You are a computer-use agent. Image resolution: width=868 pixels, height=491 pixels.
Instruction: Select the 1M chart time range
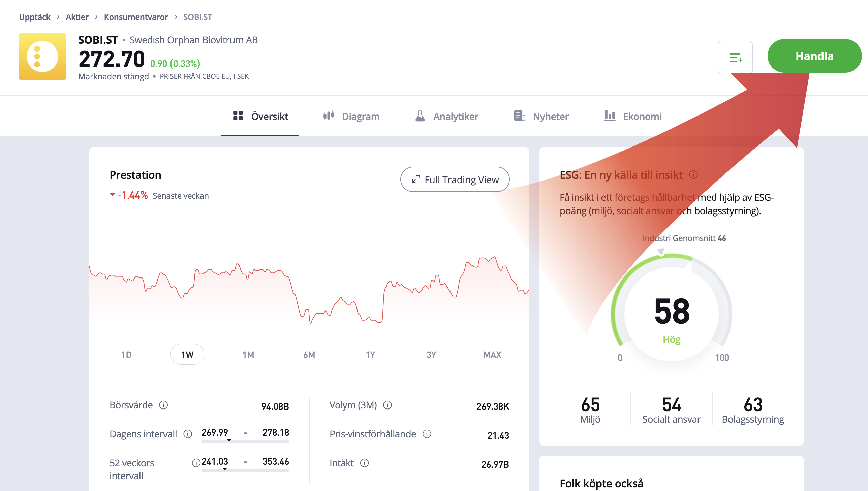tap(248, 355)
